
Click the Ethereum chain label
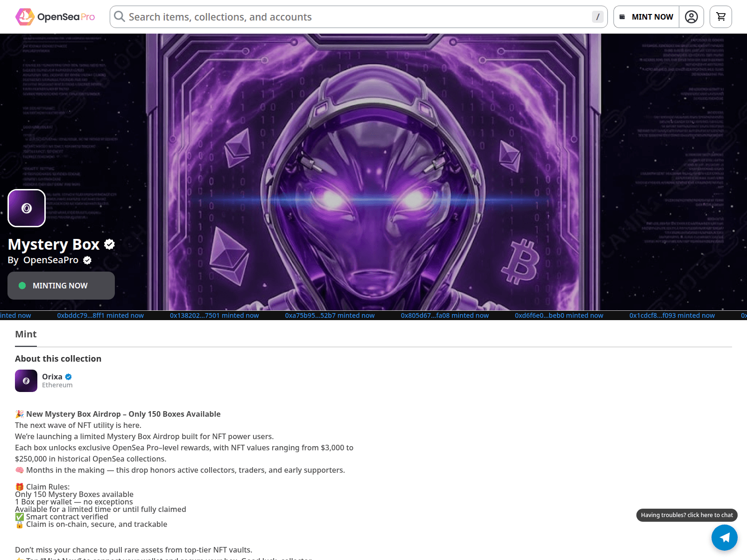coord(57,385)
